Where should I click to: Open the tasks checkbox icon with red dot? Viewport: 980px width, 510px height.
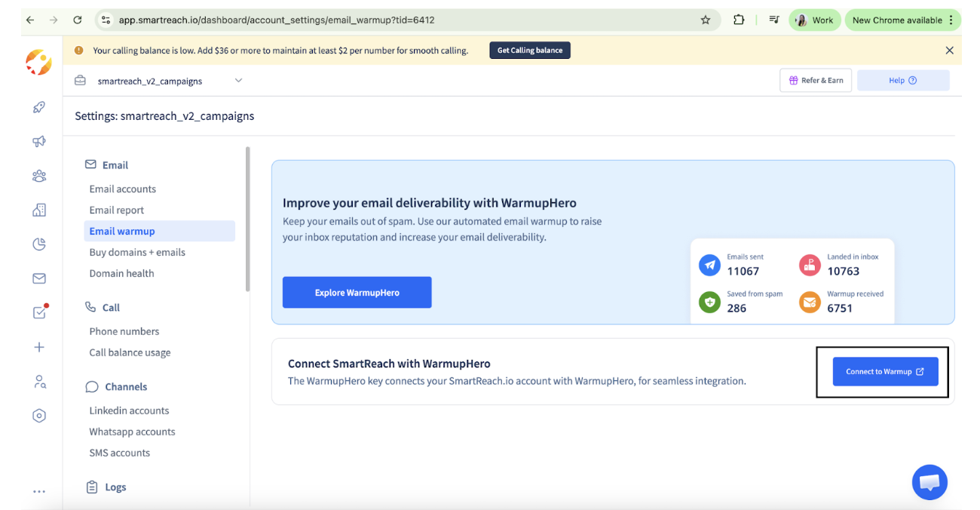[x=40, y=312]
